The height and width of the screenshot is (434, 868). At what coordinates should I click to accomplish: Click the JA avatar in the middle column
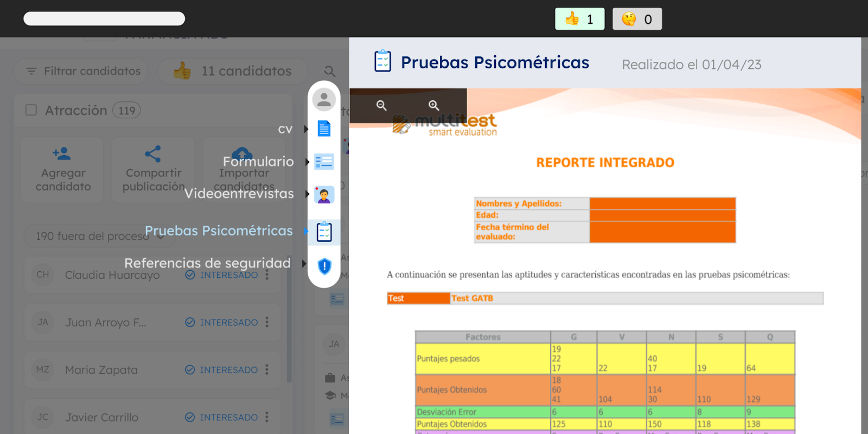pyautogui.click(x=334, y=344)
